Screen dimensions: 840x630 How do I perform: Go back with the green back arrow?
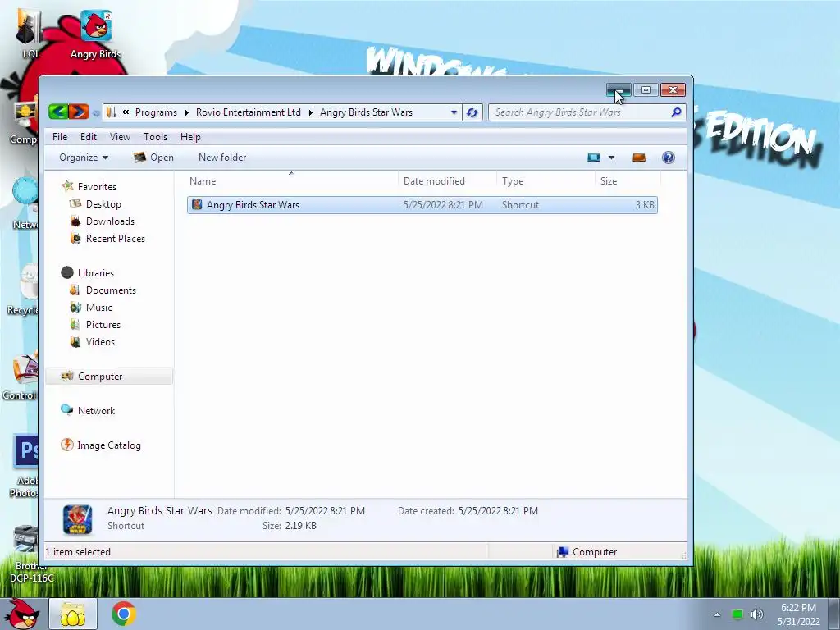[58, 112]
